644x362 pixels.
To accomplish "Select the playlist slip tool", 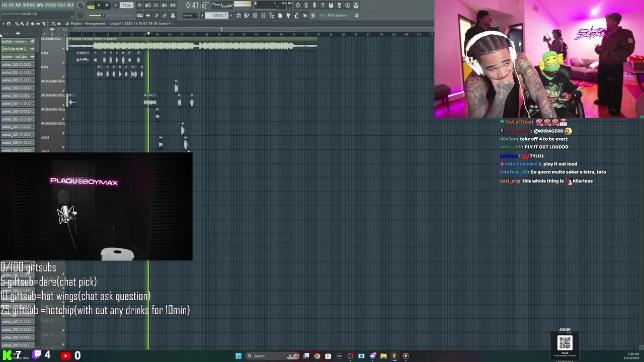I will tap(38, 24).
